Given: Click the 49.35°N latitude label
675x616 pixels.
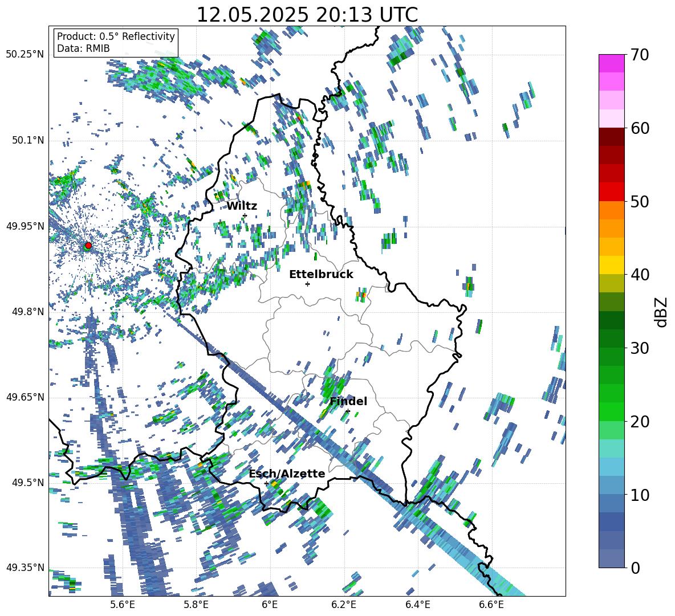Looking at the screenshot, I should click(x=25, y=568).
